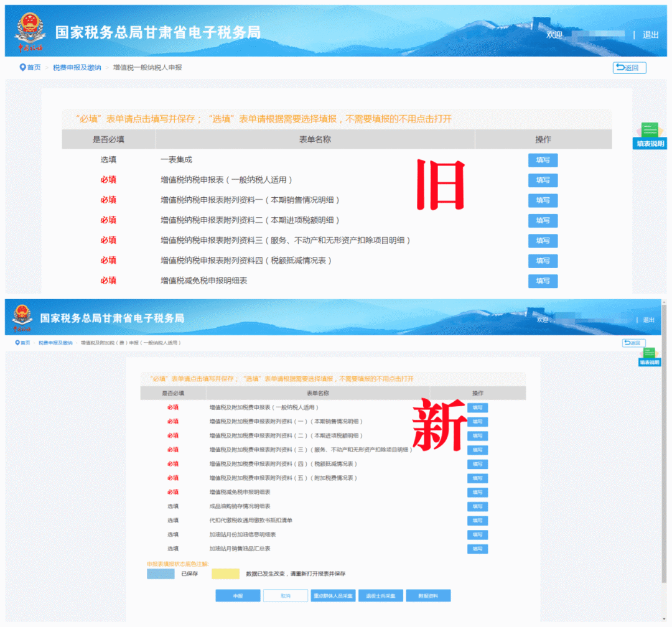
Task: Click 填写 for 附列资料(五) 附加税费情况表
Action: coord(477,478)
